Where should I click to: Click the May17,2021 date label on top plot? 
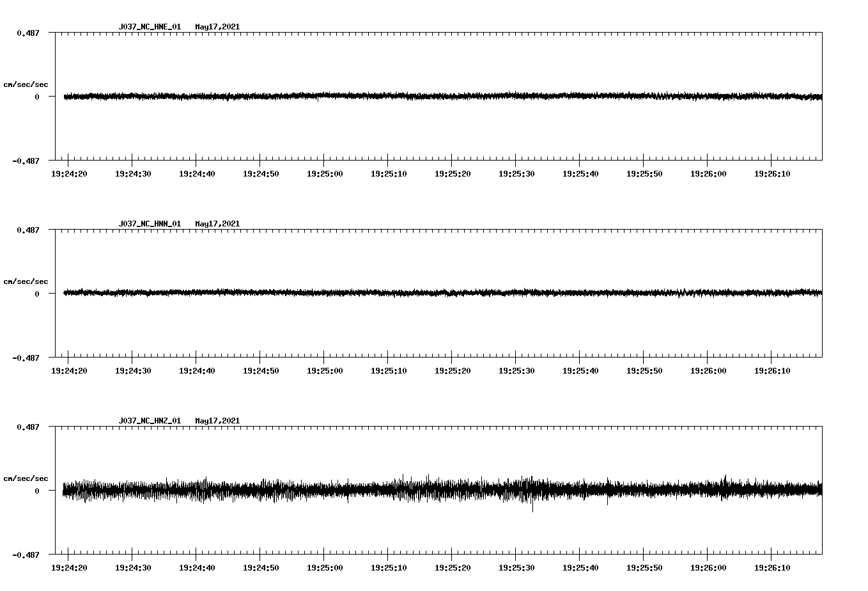[x=217, y=27]
